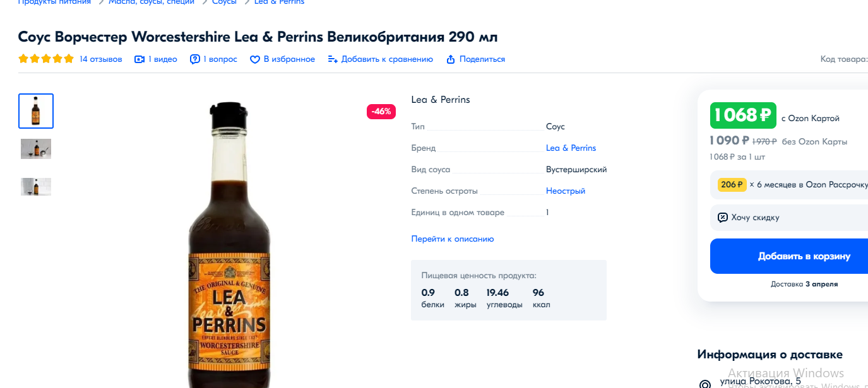Click the five-star rating
This screenshot has width=868, height=388.
click(x=46, y=59)
